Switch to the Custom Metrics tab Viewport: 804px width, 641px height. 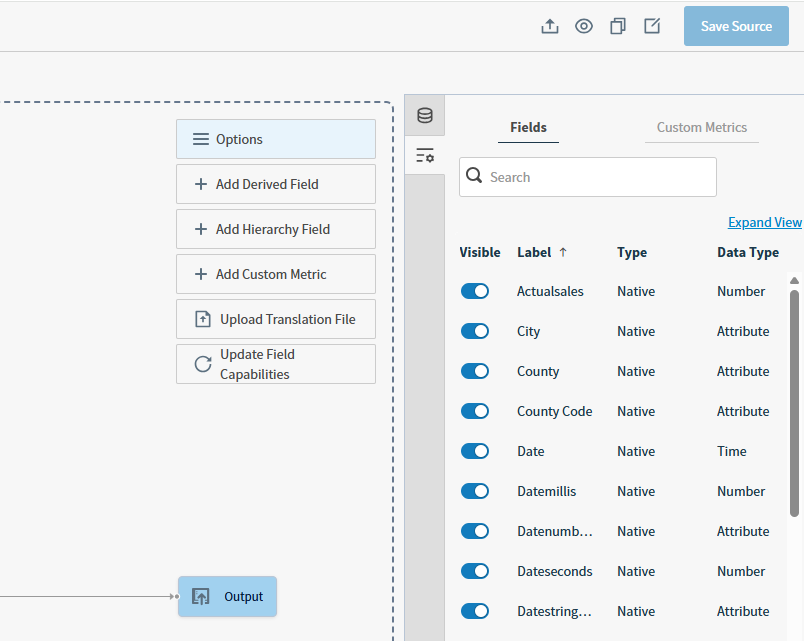point(701,127)
